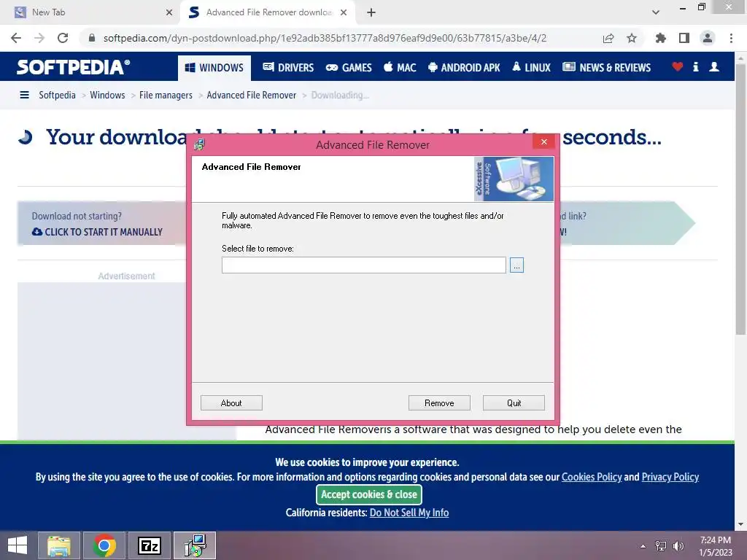
Task: Open a new tab with the plus button
Action: click(x=371, y=12)
